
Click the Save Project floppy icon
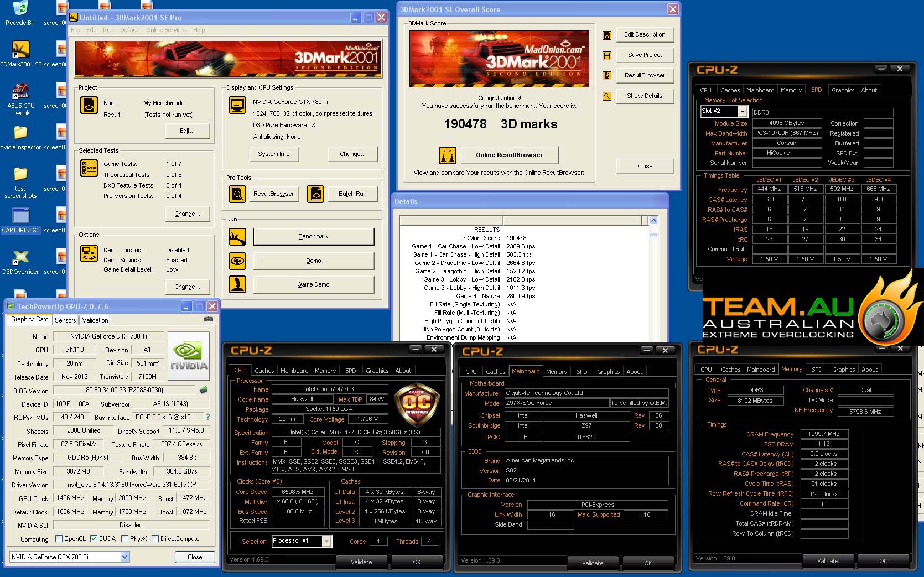click(x=607, y=55)
